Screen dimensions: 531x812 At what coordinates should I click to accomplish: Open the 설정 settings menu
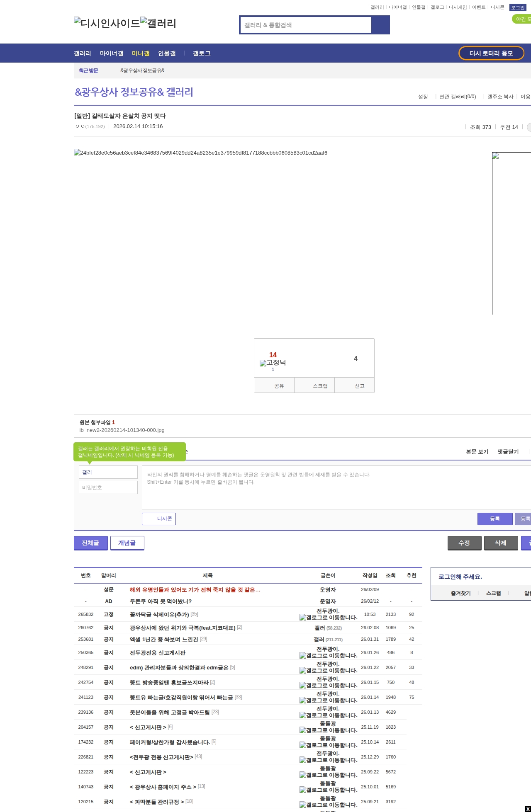pos(423,97)
